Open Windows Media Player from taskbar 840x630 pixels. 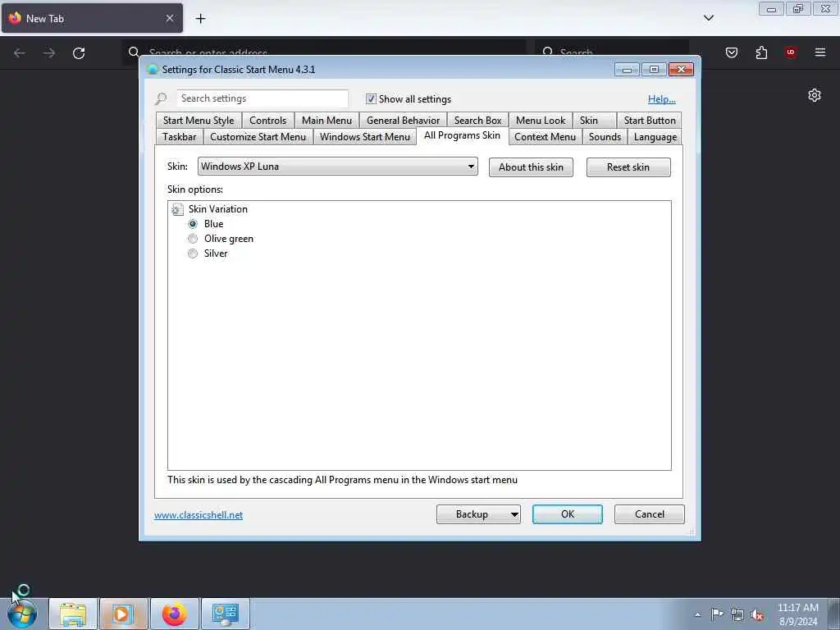[x=123, y=614]
